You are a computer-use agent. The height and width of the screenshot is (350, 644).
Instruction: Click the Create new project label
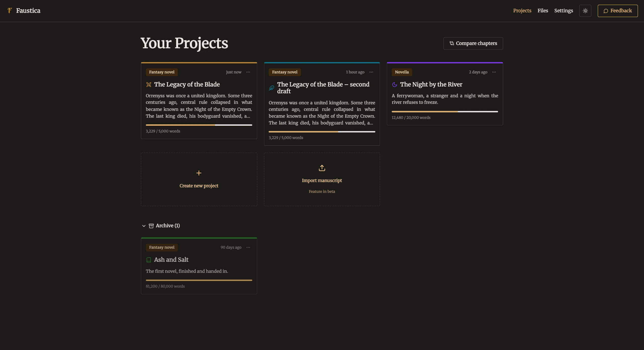click(199, 186)
